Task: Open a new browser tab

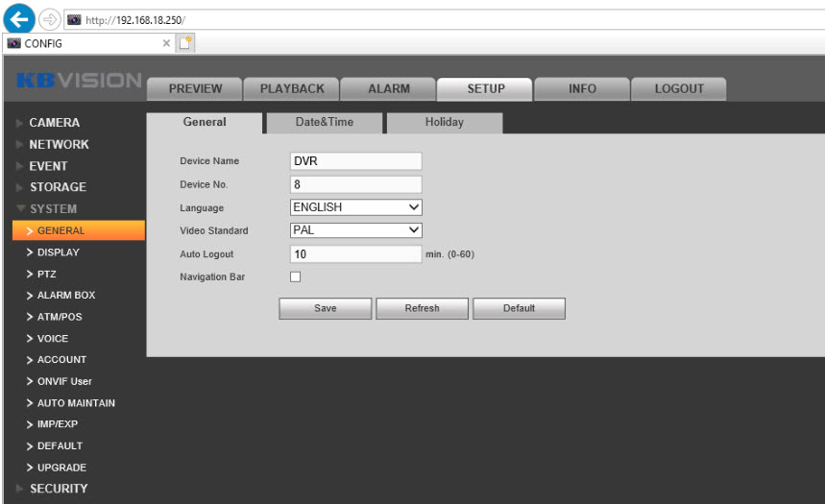Action: [x=189, y=43]
